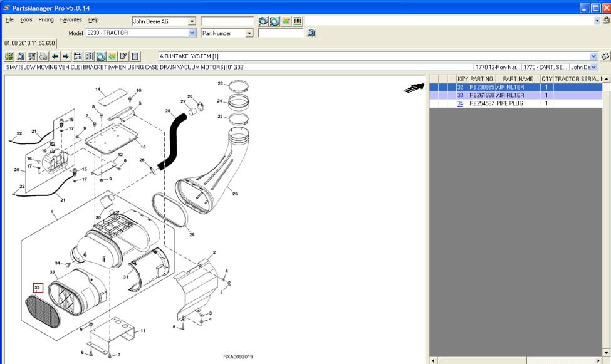Open the Pricing menu
Image resolution: width=611 pixels, height=364 pixels.
46,20
